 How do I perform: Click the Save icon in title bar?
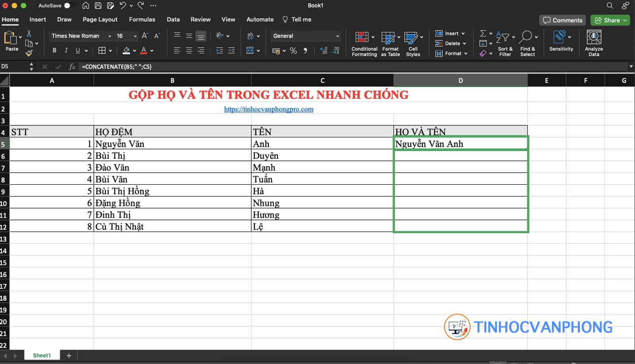coord(98,6)
